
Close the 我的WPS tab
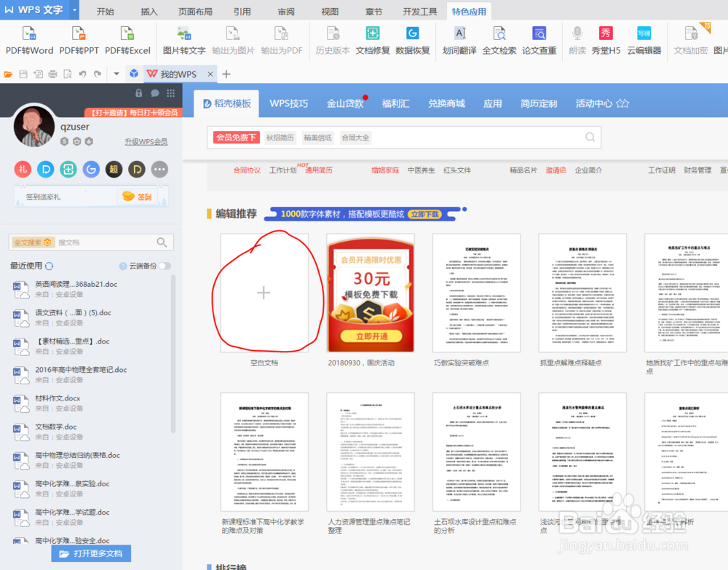click(x=210, y=74)
